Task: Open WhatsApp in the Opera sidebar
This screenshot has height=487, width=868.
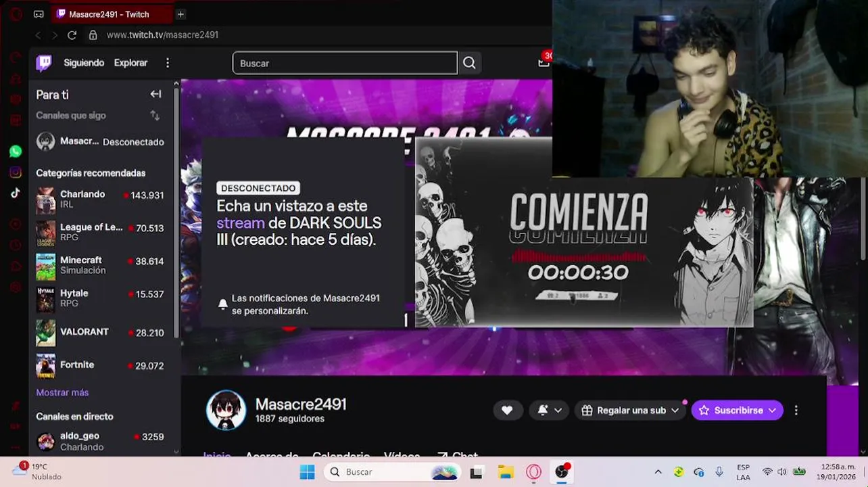Action: (x=16, y=152)
